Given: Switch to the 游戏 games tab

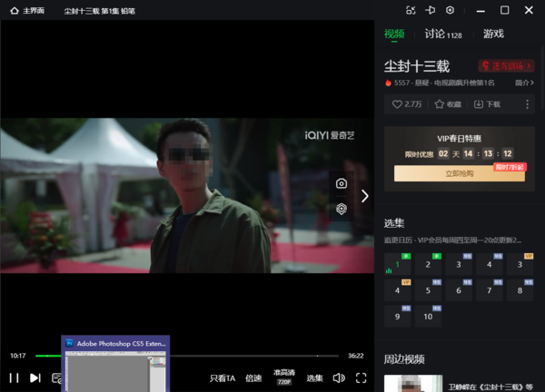Looking at the screenshot, I should coord(493,34).
